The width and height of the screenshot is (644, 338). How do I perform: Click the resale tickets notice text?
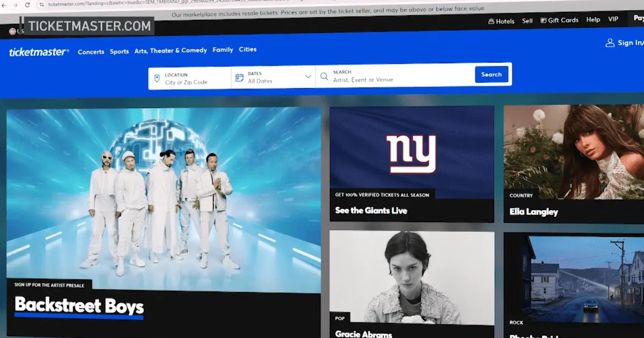point(328,12)
